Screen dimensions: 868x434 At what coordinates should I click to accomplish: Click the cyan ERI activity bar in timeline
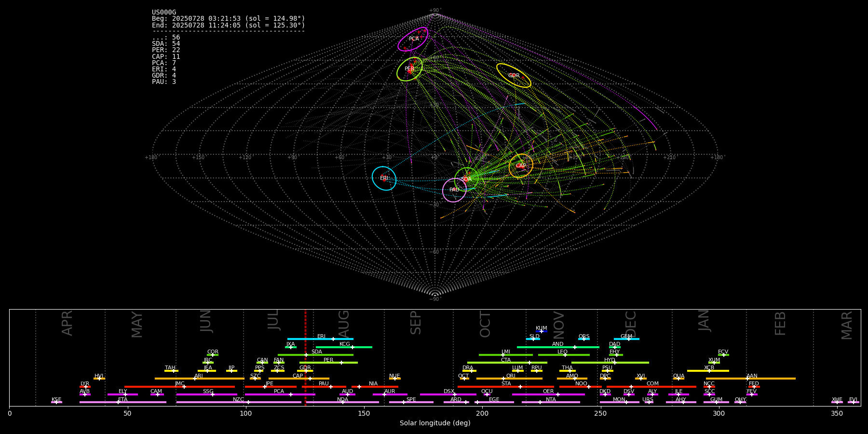[320, 339]
